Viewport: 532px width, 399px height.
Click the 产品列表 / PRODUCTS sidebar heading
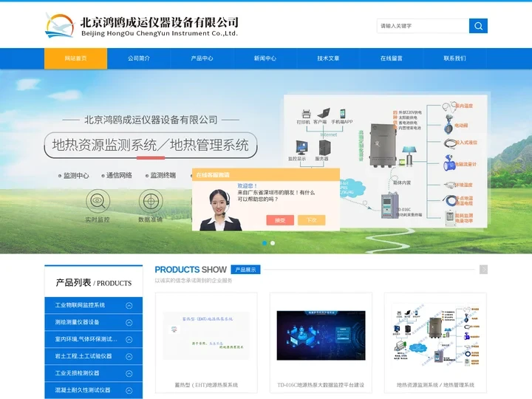click(94, 282)
